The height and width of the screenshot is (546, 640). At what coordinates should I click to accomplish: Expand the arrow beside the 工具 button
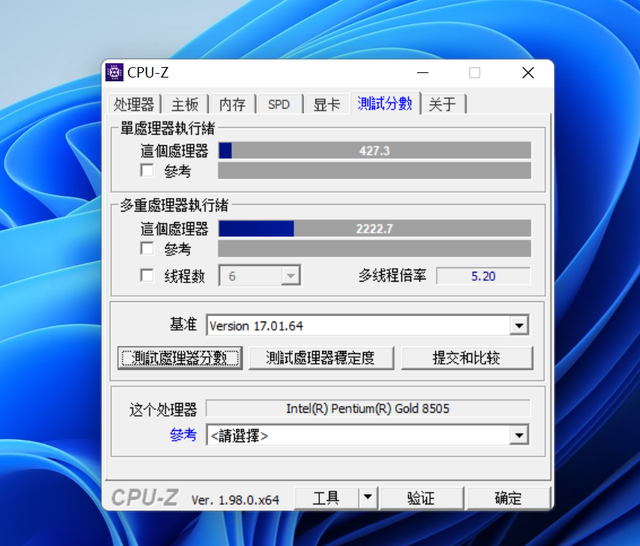(368, 498)
